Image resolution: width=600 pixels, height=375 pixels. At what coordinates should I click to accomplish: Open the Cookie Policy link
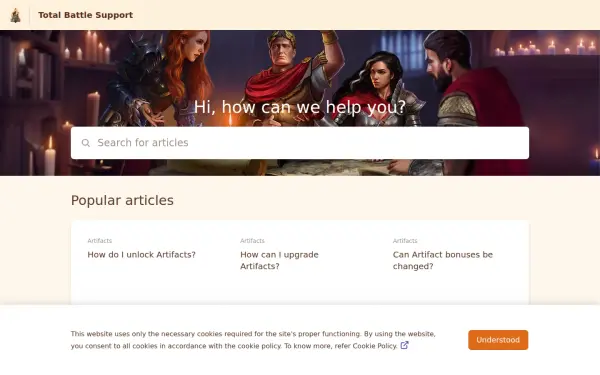[375, 346]
